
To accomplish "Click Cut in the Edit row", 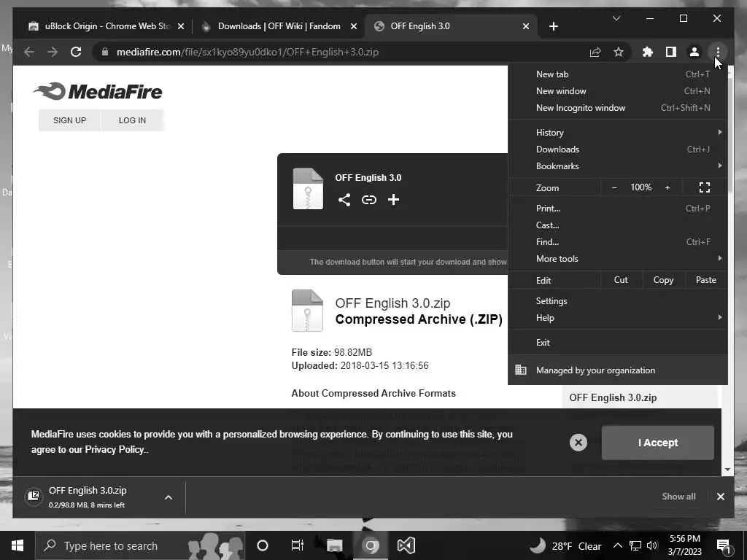I will pos(622,280).
